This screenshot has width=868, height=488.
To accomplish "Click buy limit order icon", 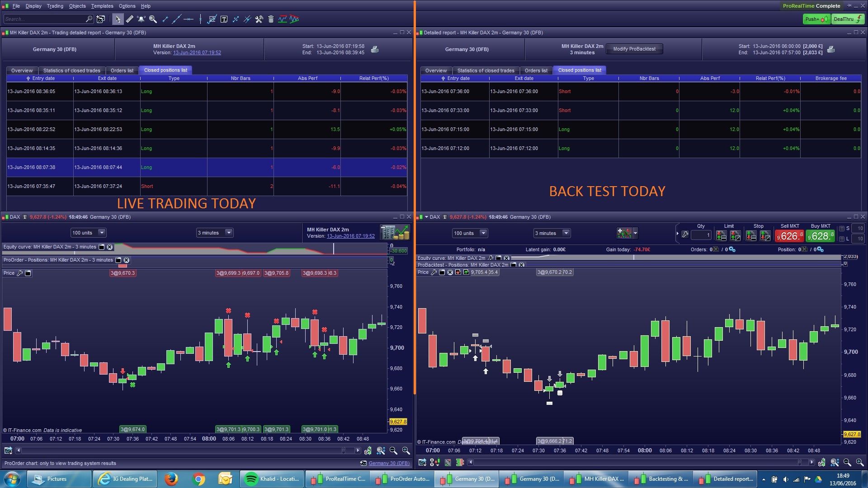I will [722, 235].
